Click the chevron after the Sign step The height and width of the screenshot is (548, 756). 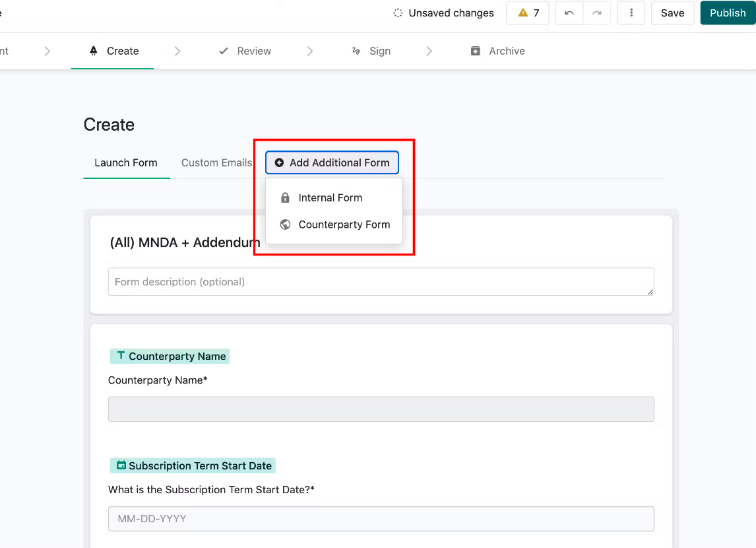(429, 51)
